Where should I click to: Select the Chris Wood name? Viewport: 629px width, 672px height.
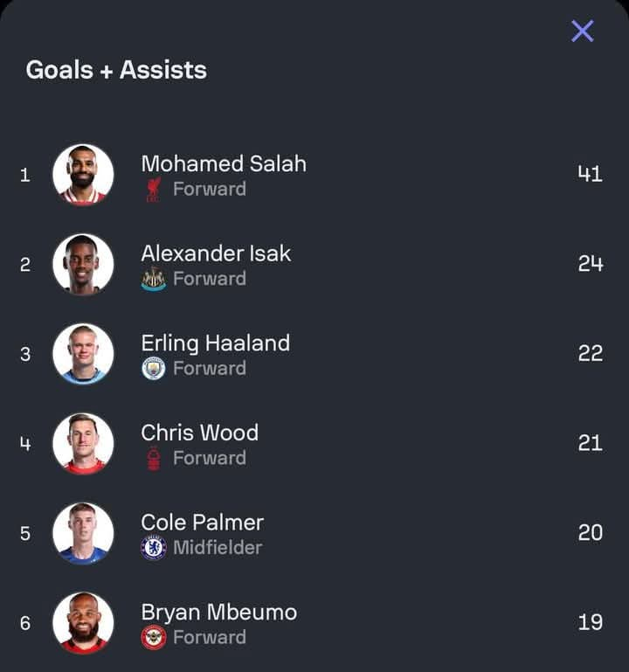[199, 433]
